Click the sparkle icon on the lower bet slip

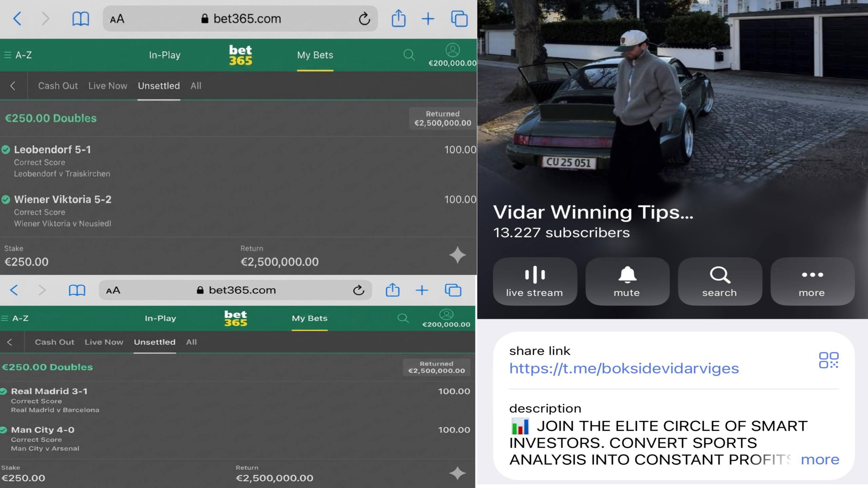click(457, 473)
